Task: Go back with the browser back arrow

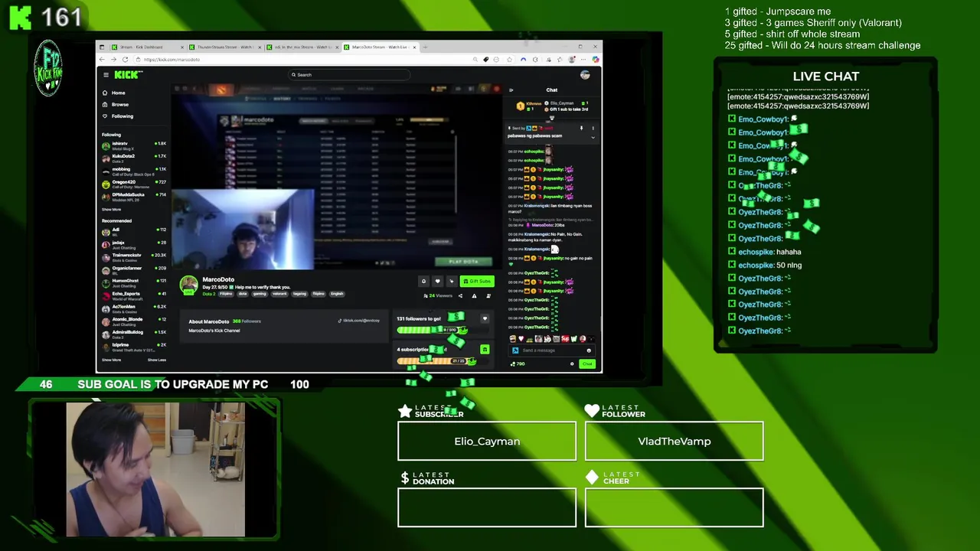Action: pos(102,59)
